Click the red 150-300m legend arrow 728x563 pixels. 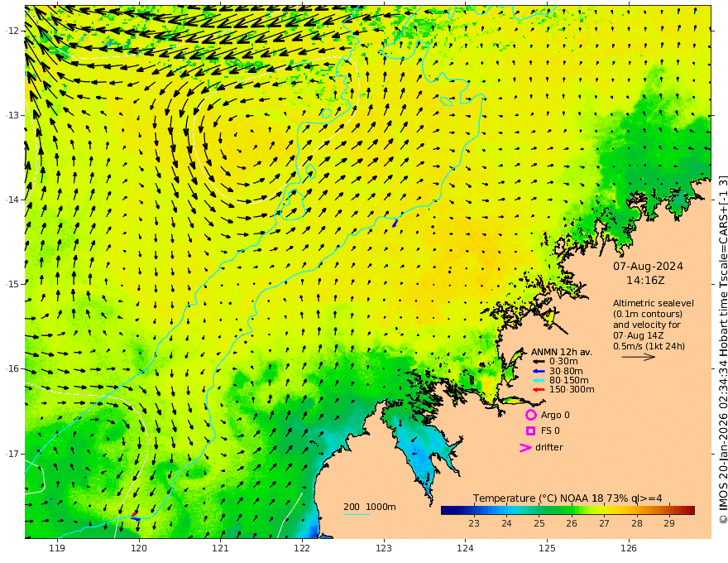[x=539, y=390]
